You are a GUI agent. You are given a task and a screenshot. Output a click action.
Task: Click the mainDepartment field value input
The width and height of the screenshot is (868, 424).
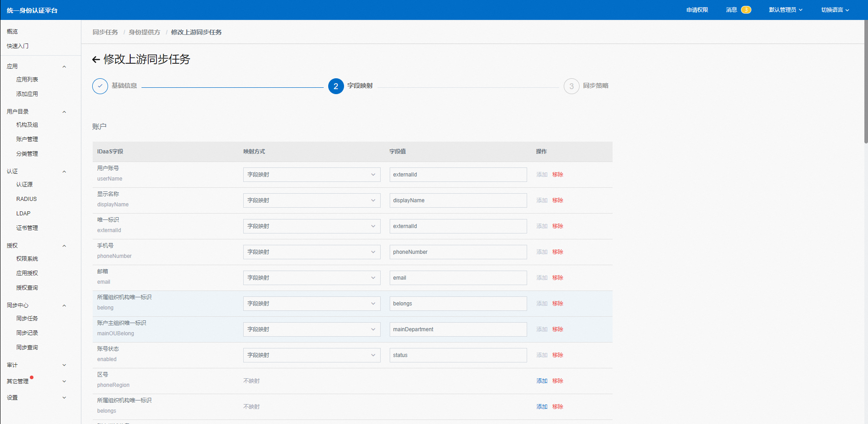[x=458, y=329]
